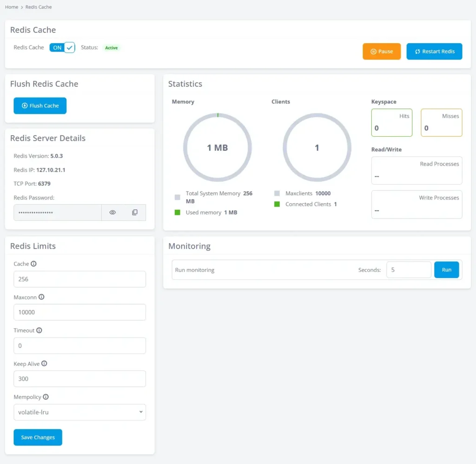Select volatile-lru from the memory policy selector
The image size is (476, 464).
pos(79,412)
